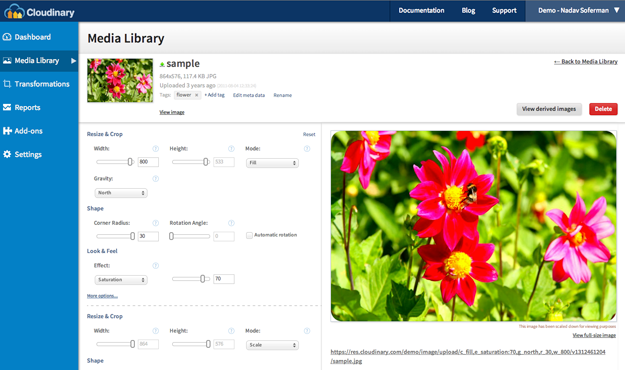The height and width of the screenshot is (370, 625).
Task: Open Support in top navigation
Action: 504,11
